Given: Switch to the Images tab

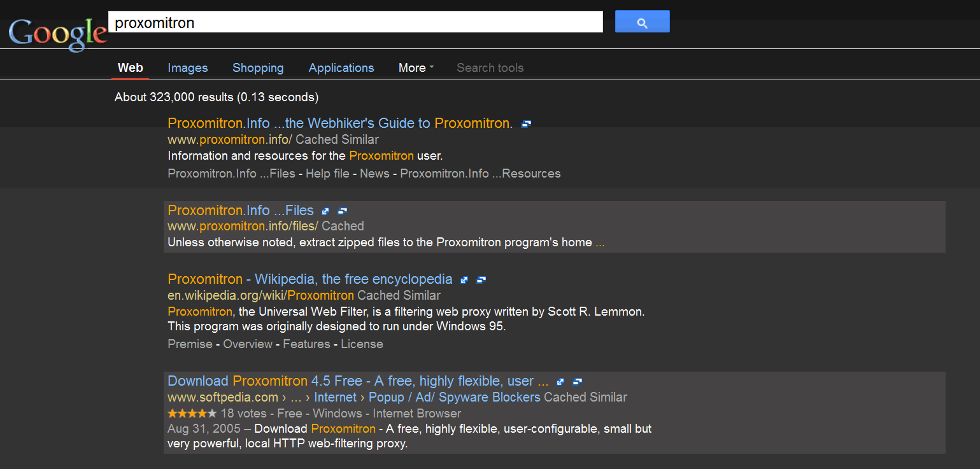Looking at the screenshot, I should tap(187, 68).
